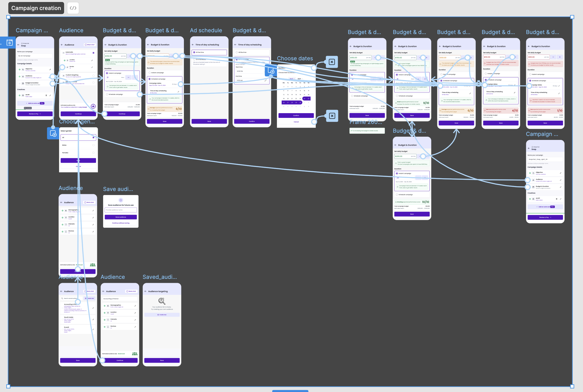Click Cancel in the Choose dates calendar
The width and height of the screenshot is (583, 392).
tap(296, 122)
